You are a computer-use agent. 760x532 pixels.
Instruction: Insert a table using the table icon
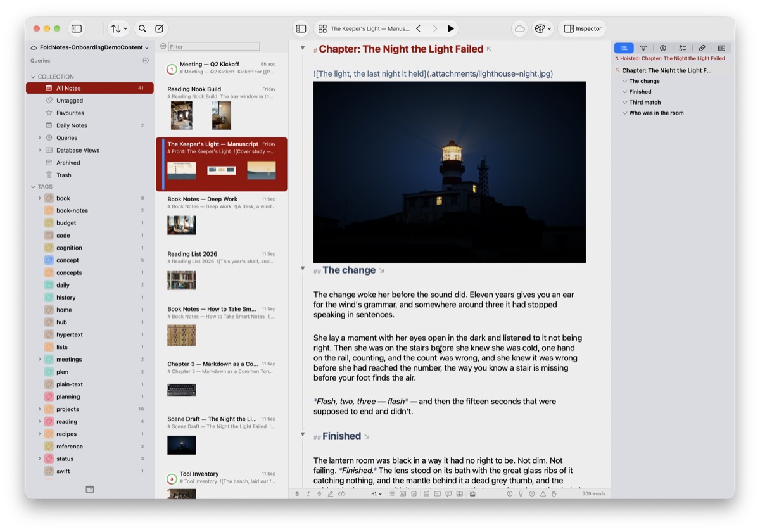coord(459,493)
